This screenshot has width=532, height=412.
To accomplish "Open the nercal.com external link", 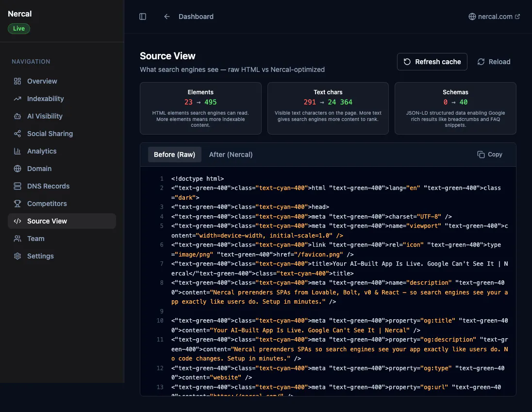I will (494, 17).
